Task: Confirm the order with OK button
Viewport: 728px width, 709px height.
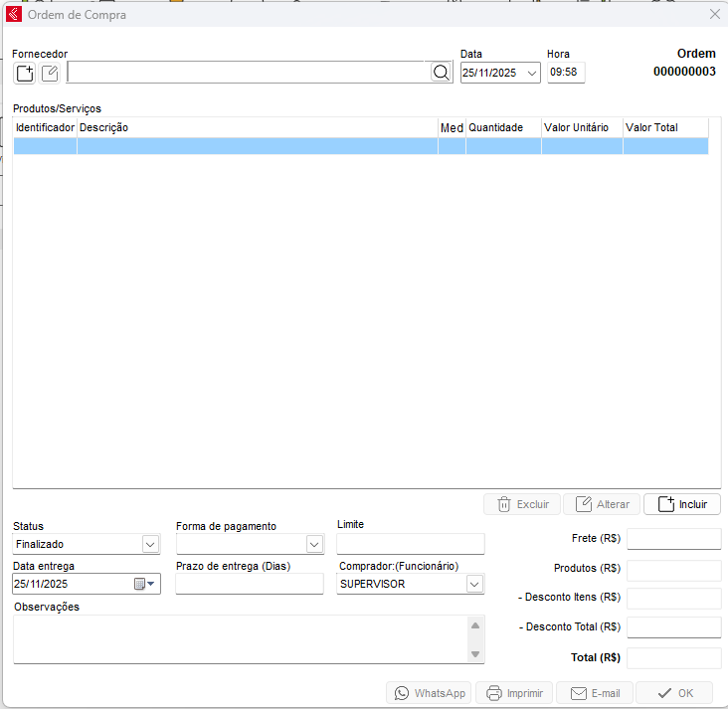Action: click(674, 693)
